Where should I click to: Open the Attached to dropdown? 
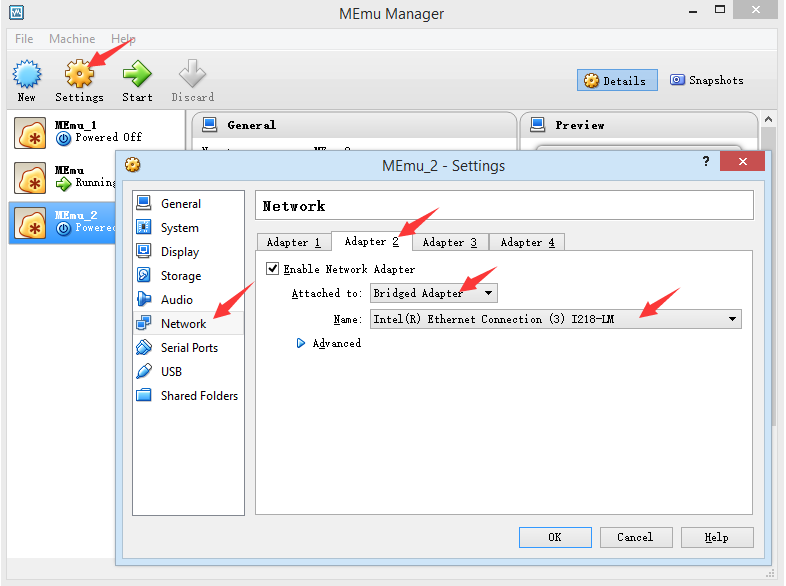pos(433,293)
